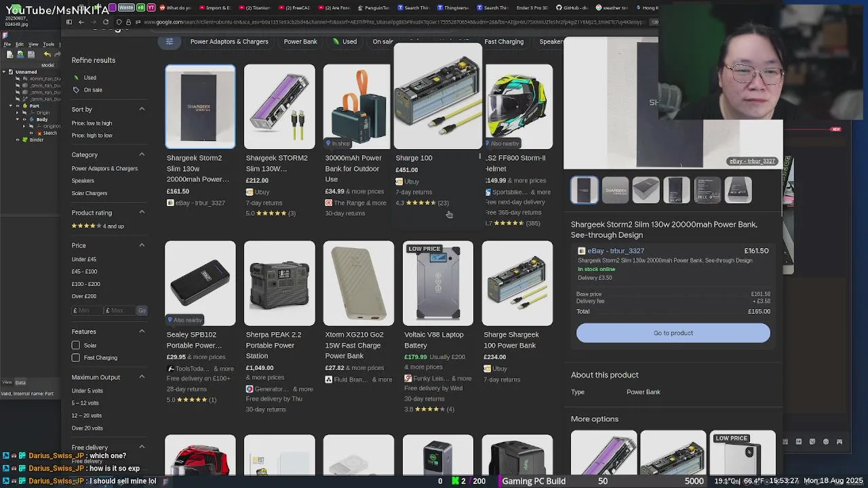This screenshot has width=868, height=488.
Task: Click the Generator seller icon under Sherpa PEAK
Action: pyautogui.click(x=250, y=389)
